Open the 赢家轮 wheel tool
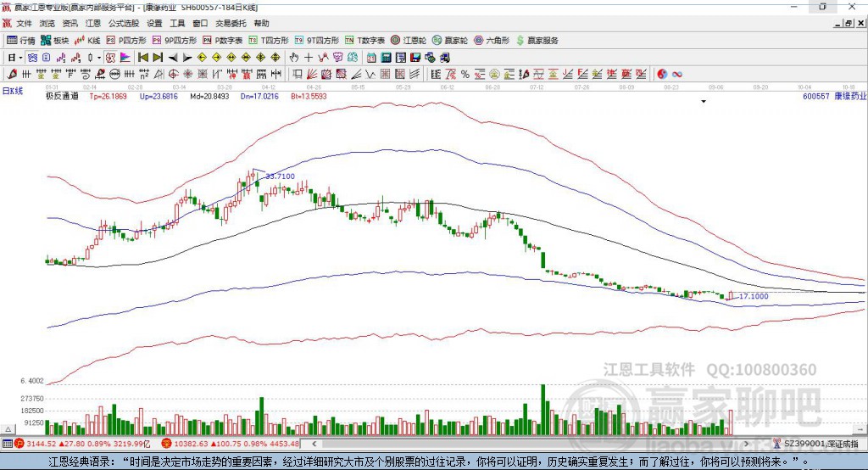 450,41
